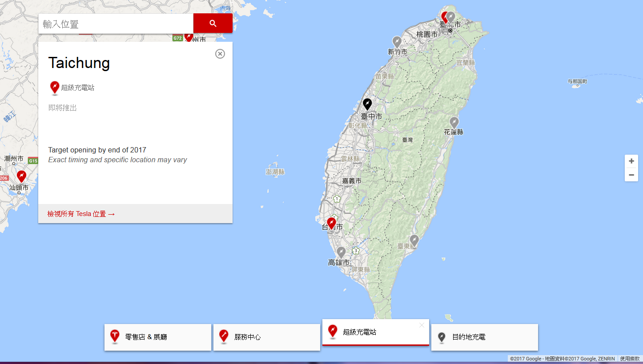Select the black Taichung supercharger pin
This screenshot has width=643, height=364.
coord(367,104)
